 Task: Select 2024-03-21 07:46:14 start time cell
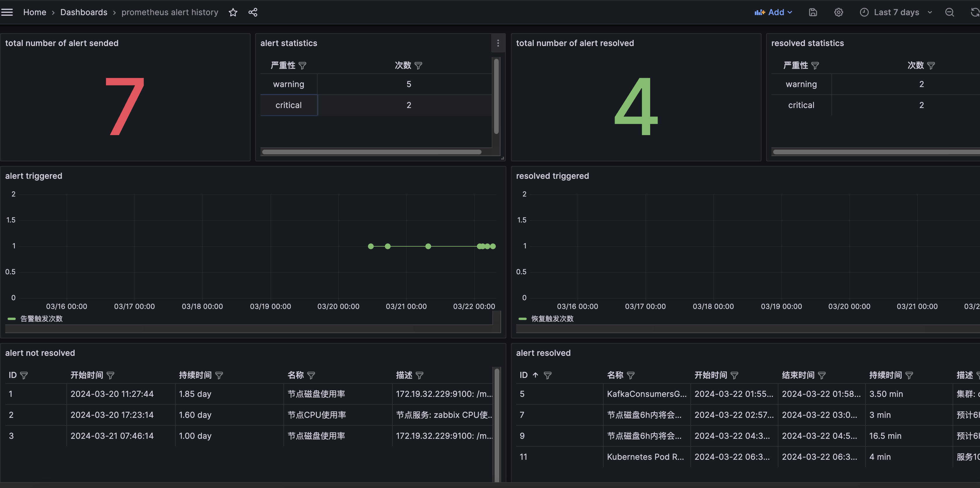[121, 436]
